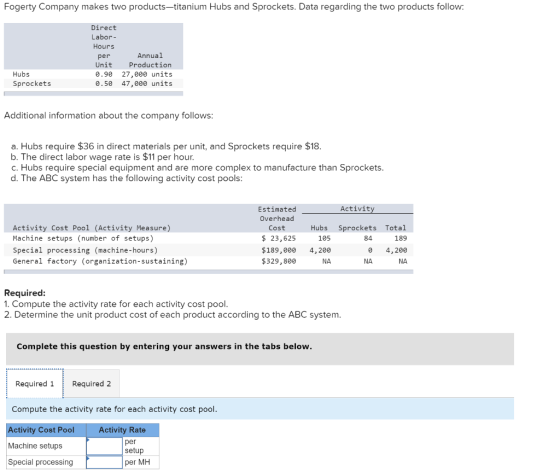Click the Complete this question instruction banner
Screen dimensions: 560x472
point(260,349)
